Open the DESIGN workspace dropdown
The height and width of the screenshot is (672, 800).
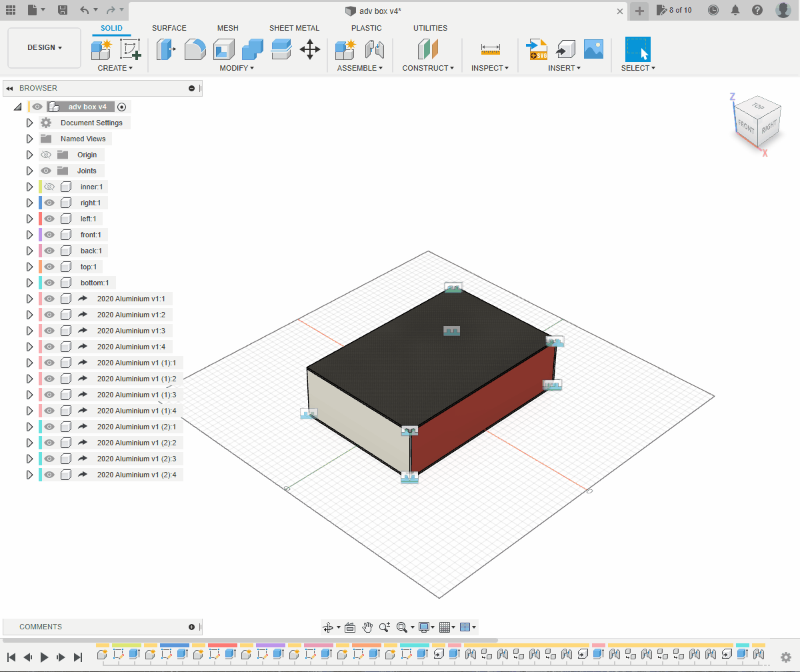pos(45,48)
